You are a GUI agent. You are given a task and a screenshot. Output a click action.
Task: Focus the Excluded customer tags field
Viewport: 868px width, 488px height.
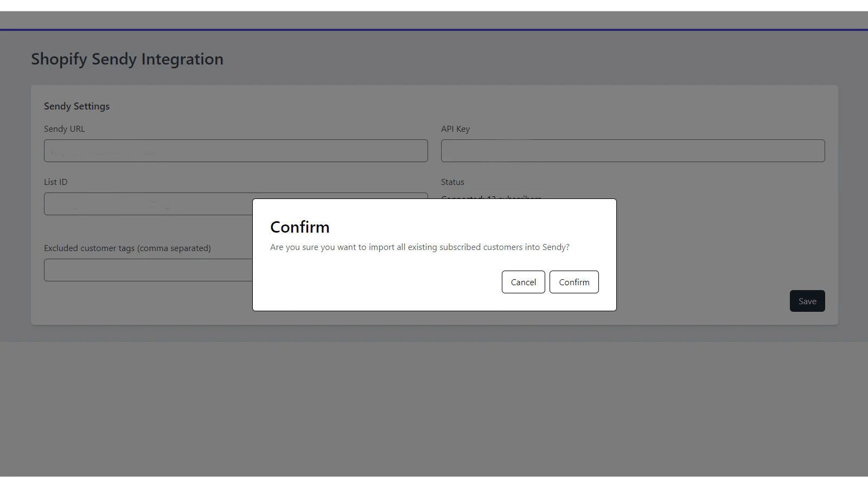coord(148,270)
